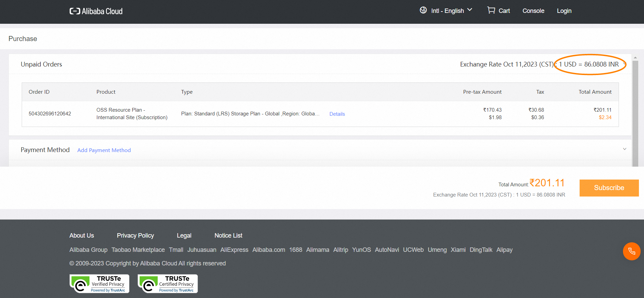Visit the UCWeb link
644x298 pixels.
(x=413, y=250)
